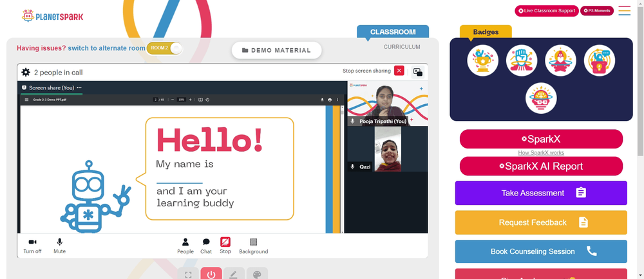Open the Screen share (You) options dots
Image resolution: width=644 pixels, height=279 pixels.
pyautogui.click(x=79, y=87)
